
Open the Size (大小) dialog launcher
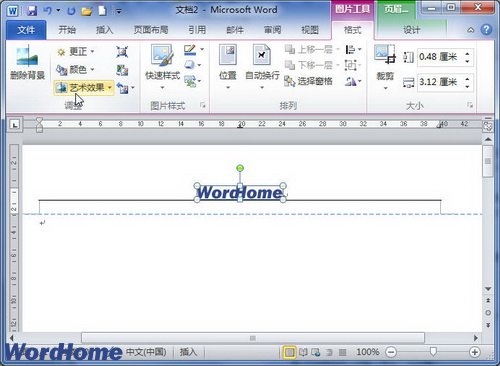click(x=470, y=105)
